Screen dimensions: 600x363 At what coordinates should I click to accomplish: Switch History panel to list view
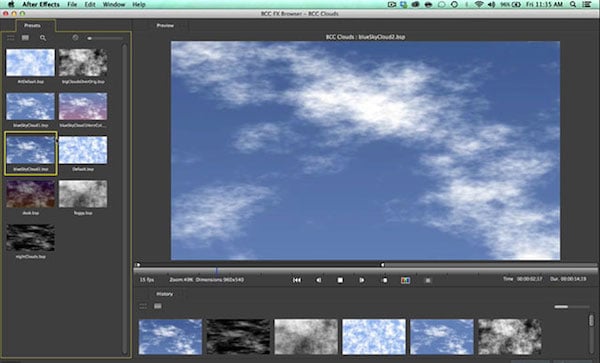(x=143, y=306)
